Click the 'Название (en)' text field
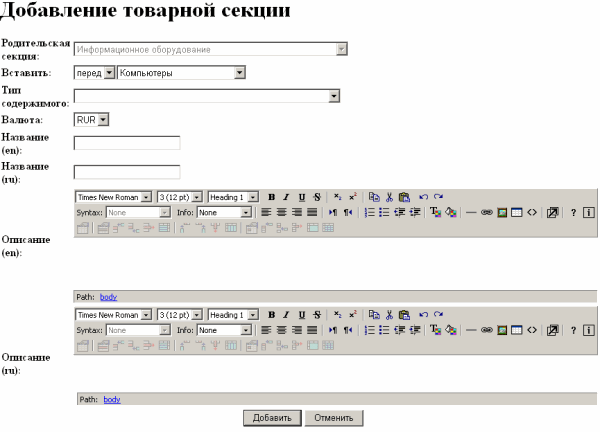Image resolution: width=600 pixels, height=432 pixels. 127,143
